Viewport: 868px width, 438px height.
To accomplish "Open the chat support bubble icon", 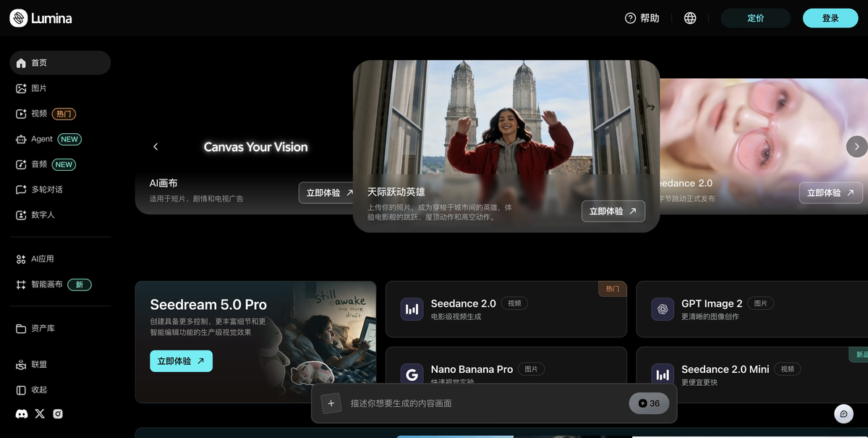I will (843, 413).
